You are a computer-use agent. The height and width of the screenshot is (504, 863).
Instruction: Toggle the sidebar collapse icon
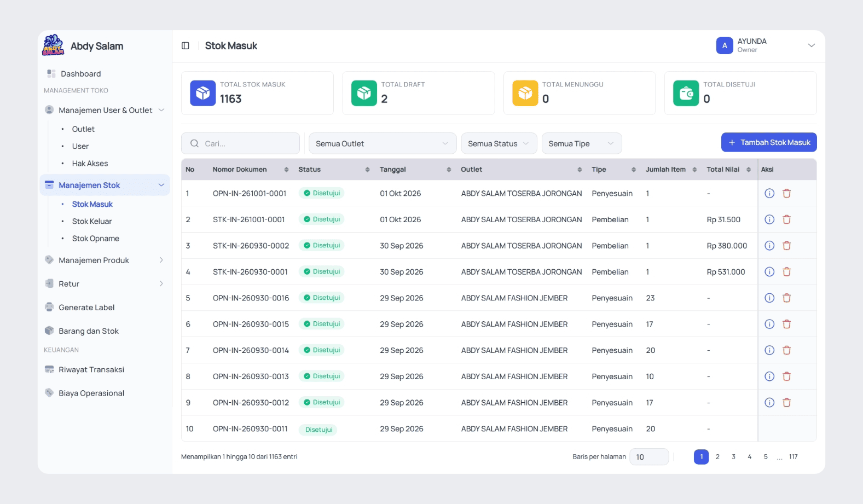point(186,46)
